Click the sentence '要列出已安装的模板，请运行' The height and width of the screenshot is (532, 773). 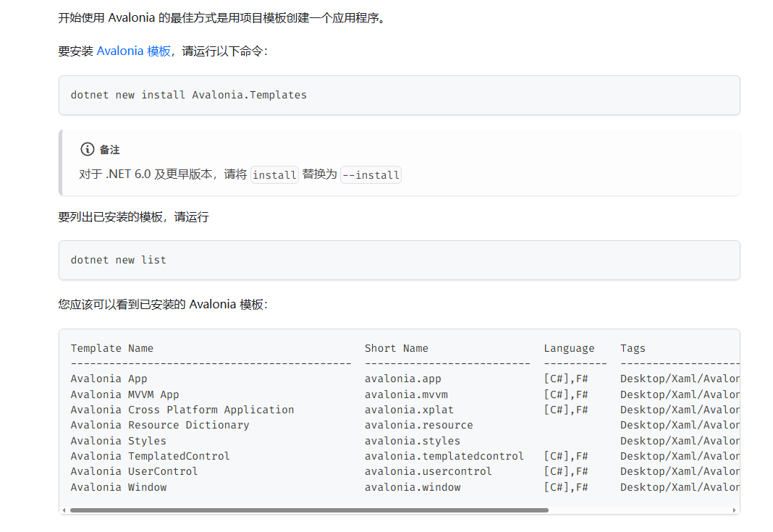134,217
